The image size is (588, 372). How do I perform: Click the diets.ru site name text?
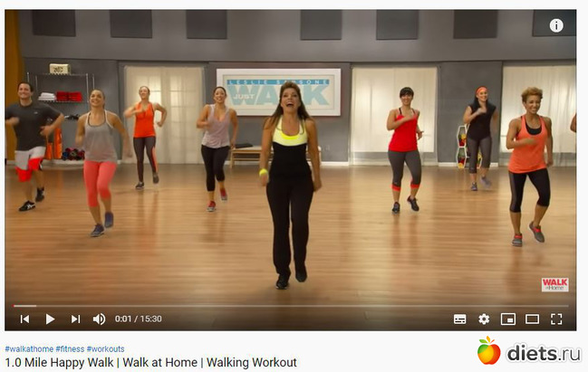(x=544, y=353)
